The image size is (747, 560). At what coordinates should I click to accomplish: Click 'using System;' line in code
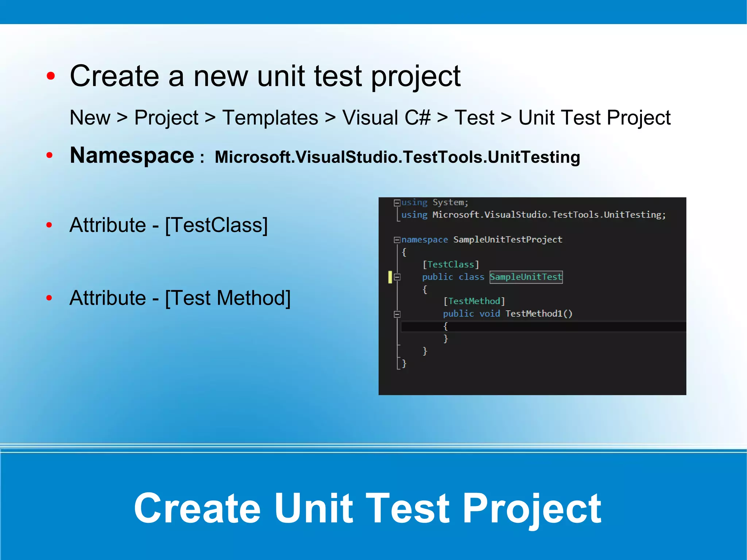coord(434,202)
